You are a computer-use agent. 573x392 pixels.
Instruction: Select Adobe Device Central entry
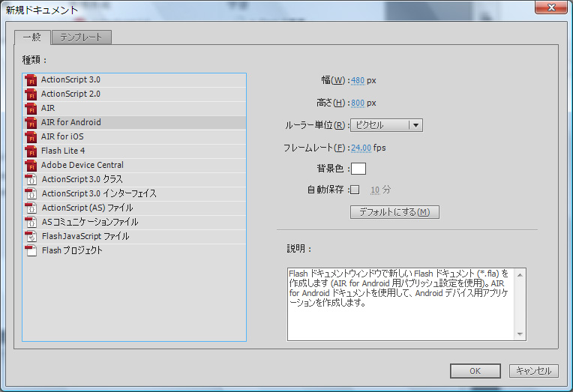[x=134, y=166]
